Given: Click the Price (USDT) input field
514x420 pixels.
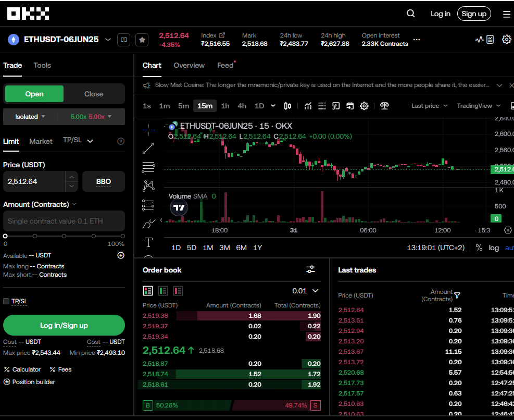Looking at the screenshot, I should pos(34,181).
